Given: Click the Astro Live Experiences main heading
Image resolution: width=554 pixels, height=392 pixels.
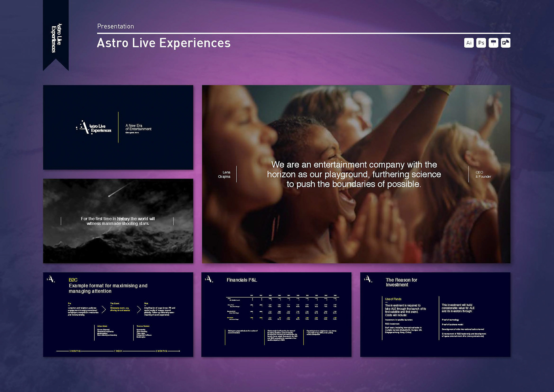Looking at the screenshot, I should tap(164, 43).
